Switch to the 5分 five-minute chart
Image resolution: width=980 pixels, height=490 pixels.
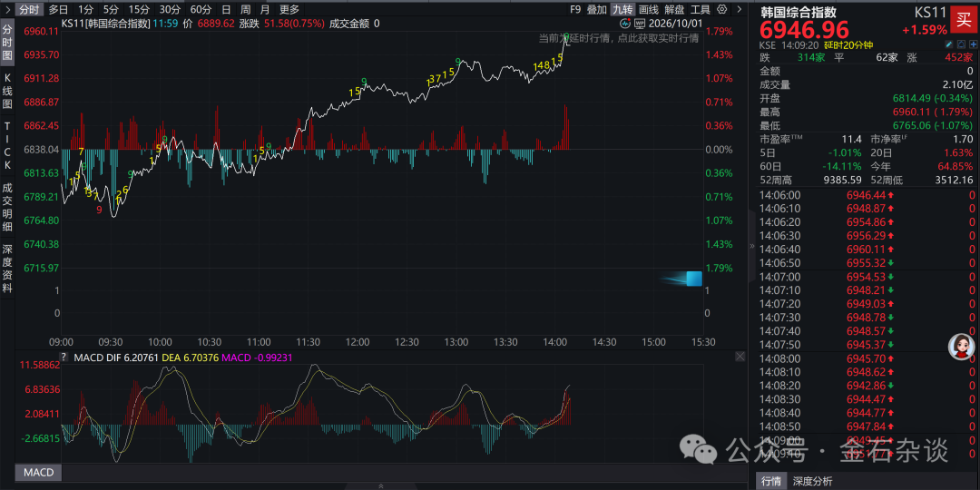[111, 9]
